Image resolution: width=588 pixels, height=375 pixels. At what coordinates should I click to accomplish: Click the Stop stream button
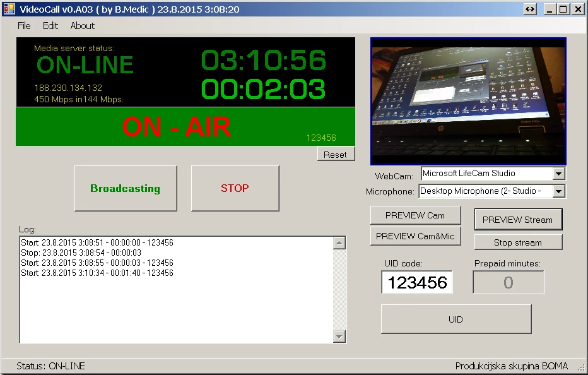517,242
